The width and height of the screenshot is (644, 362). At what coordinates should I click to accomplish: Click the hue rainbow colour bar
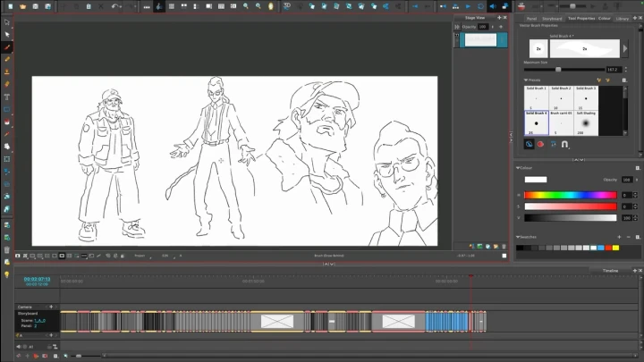tap(572, 195)
